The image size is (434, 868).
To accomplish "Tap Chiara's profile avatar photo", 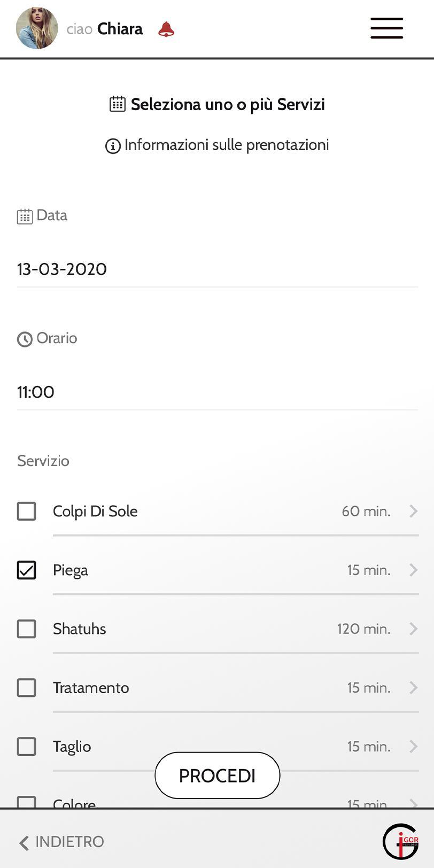I will click(37, 28).
